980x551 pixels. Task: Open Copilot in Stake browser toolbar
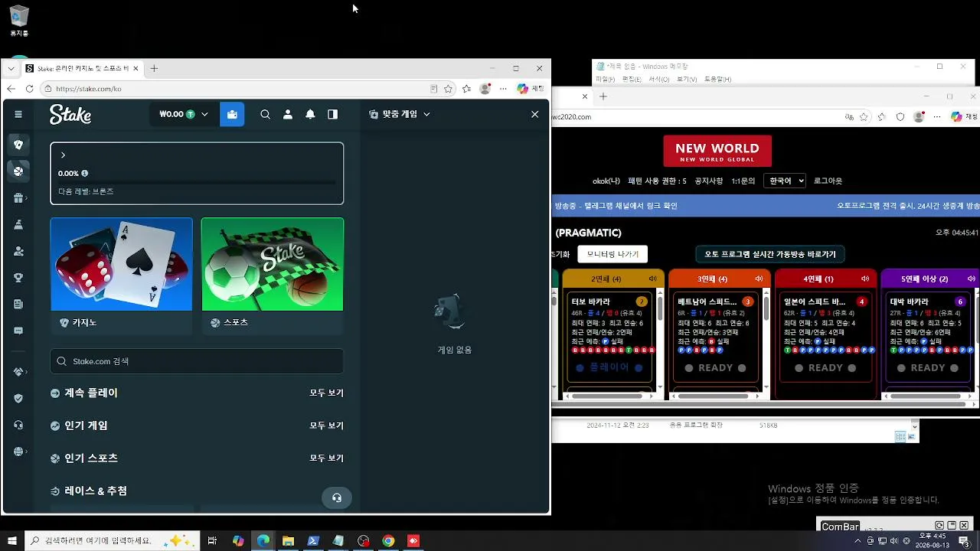click(x=522, y=89)
